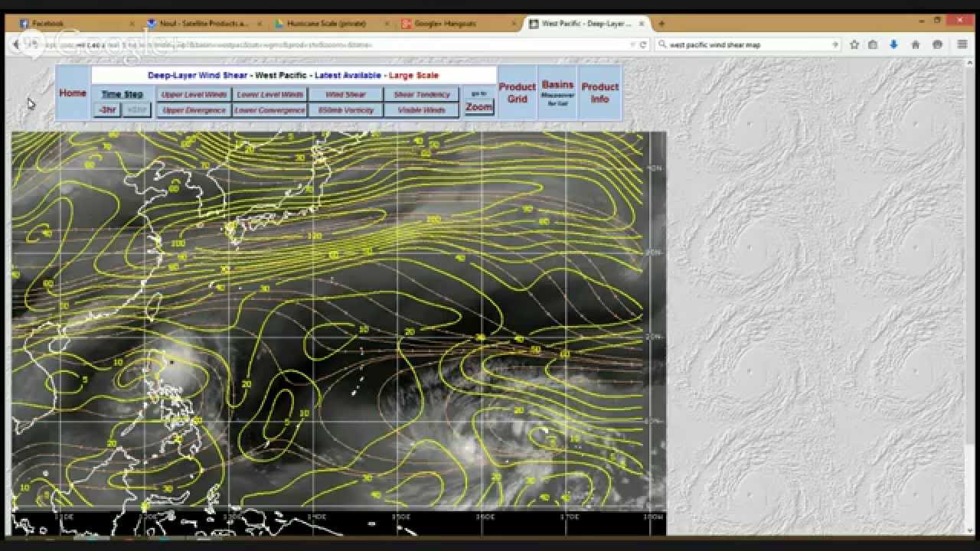Go to the browser home page icon
Screen dimensions: 980x551
coord(915,45)
